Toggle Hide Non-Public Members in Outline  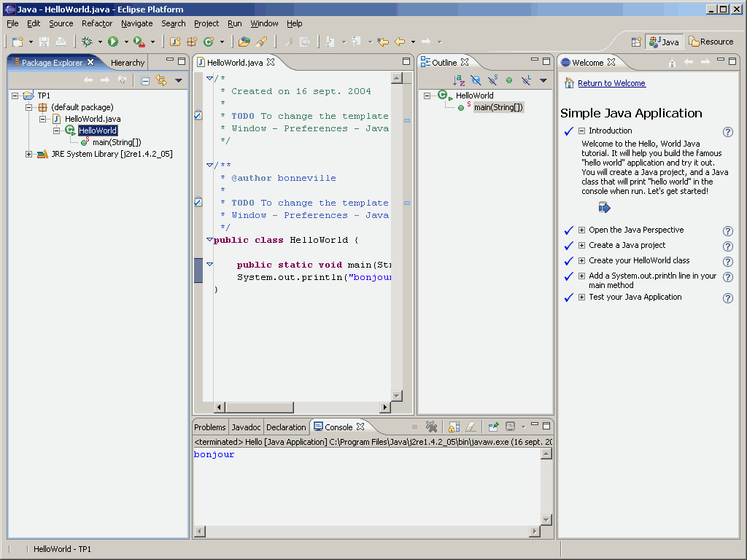[x=509, y=80]
